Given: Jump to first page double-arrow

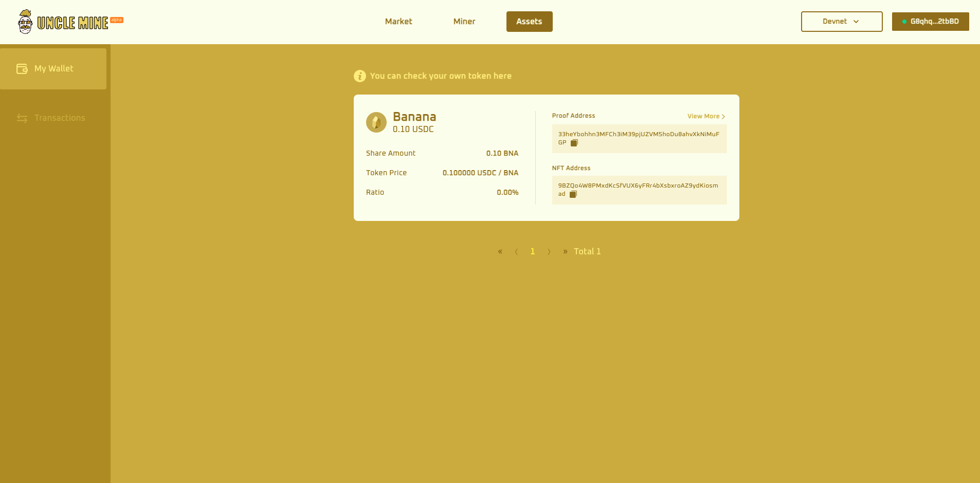Looking at the screenshot, I should point(500,251).
